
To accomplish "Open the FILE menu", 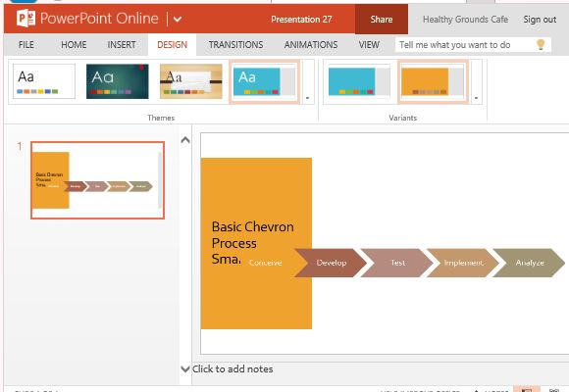I will pyautogui.click(x=26, y=45).
